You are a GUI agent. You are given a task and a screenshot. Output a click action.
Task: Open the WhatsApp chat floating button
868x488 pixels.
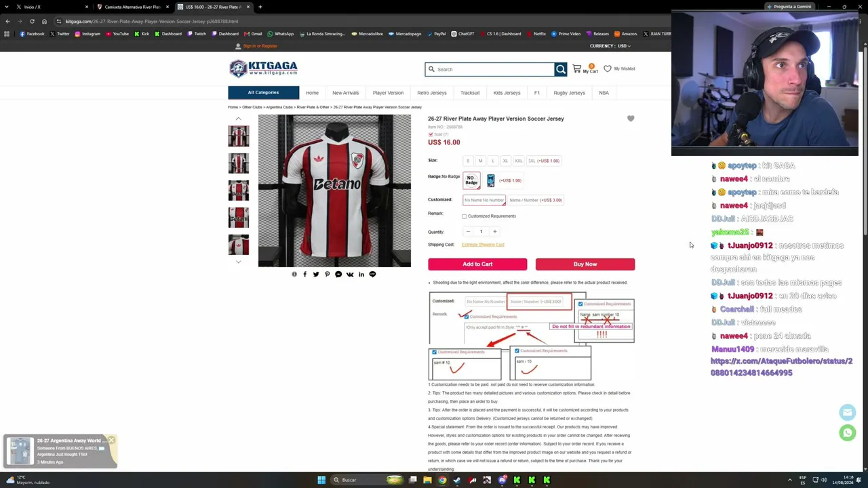[x=847, y=432]
